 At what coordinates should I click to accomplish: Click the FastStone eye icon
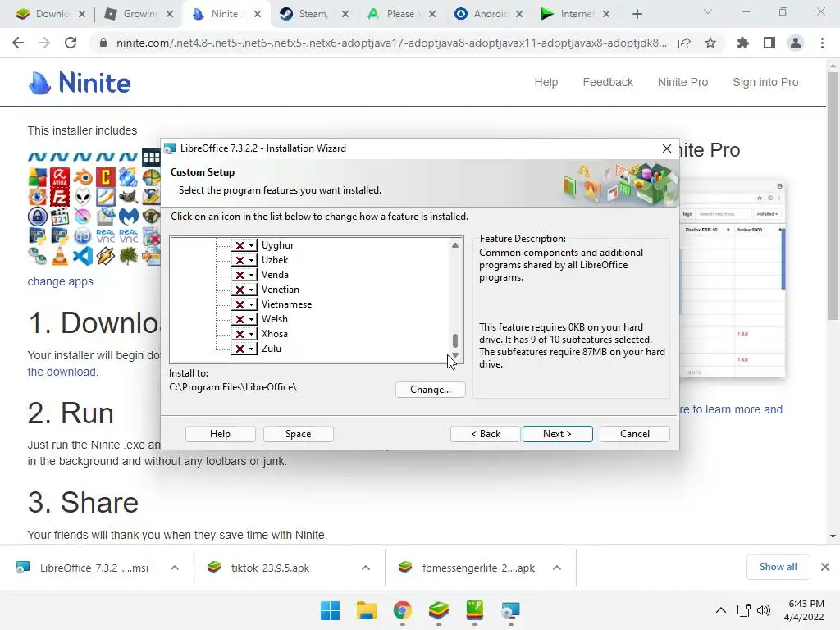point(38,197)
